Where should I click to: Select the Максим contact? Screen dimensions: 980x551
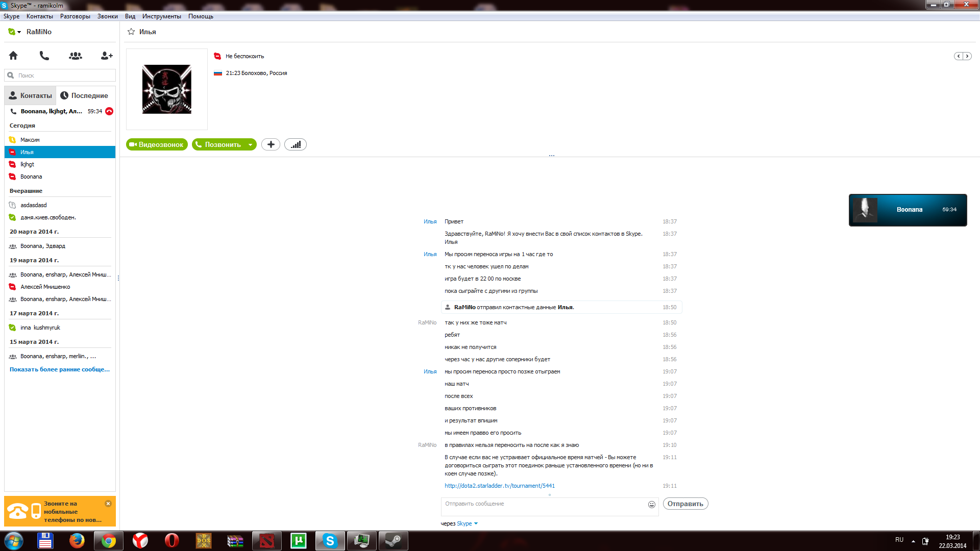30,140
